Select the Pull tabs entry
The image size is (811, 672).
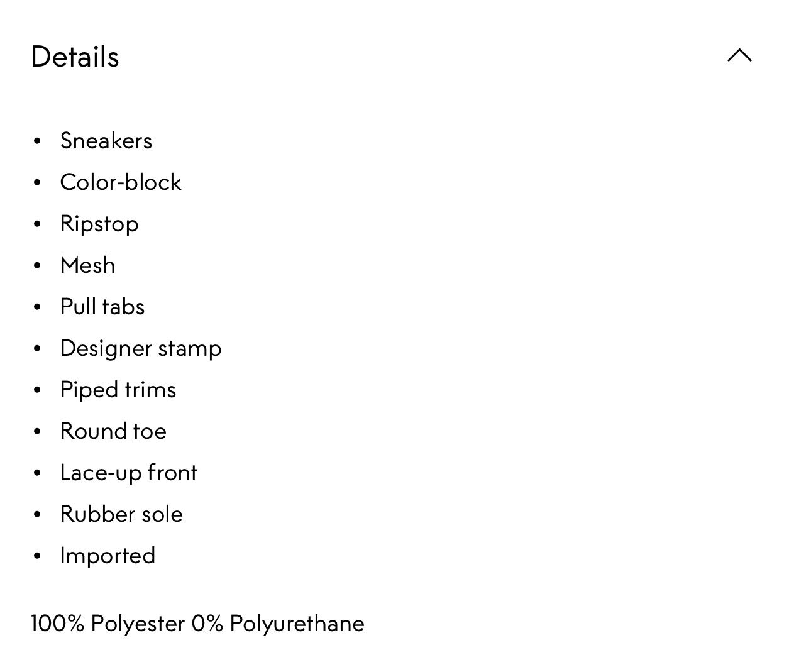tap(102, 307)
